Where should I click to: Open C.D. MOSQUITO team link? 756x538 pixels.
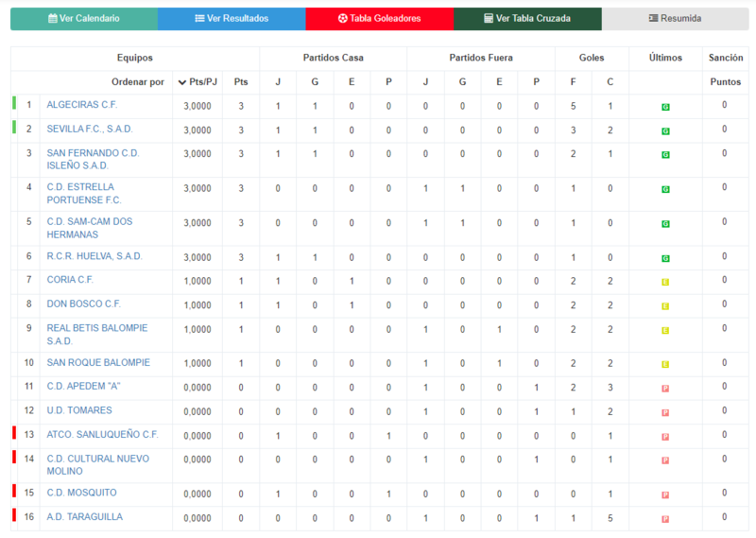[81, 493]
